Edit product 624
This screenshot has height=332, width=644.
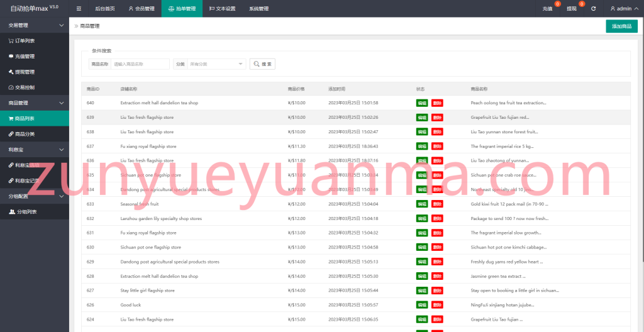click(x=422, y=319)
